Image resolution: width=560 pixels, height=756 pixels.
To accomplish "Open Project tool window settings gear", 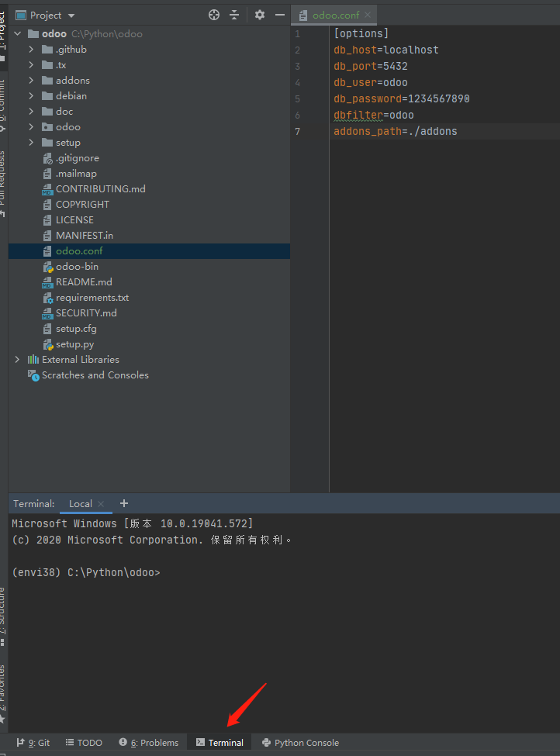I will point(260,14).
